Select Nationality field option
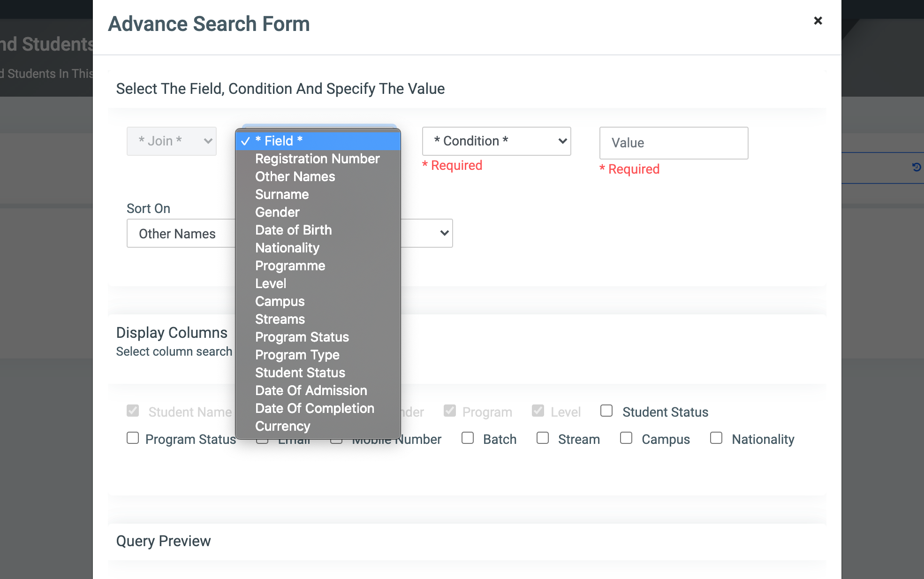This screenshot has width=924, height=579. (x=287, y=247)
